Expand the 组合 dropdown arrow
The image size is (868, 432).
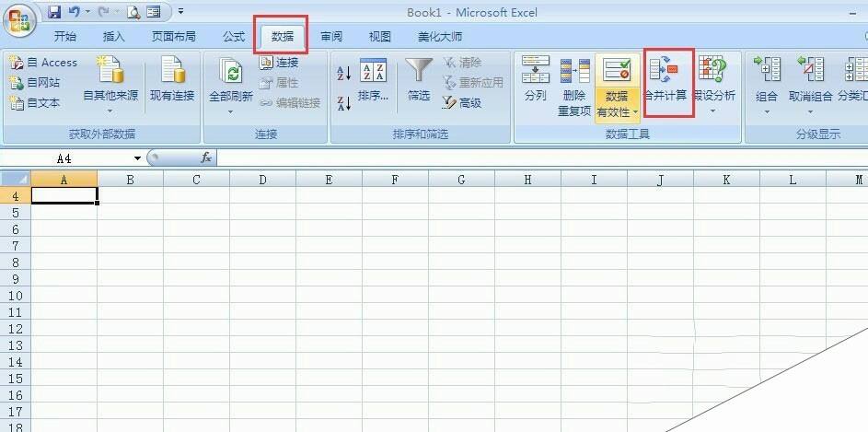[x=767, y=111]
